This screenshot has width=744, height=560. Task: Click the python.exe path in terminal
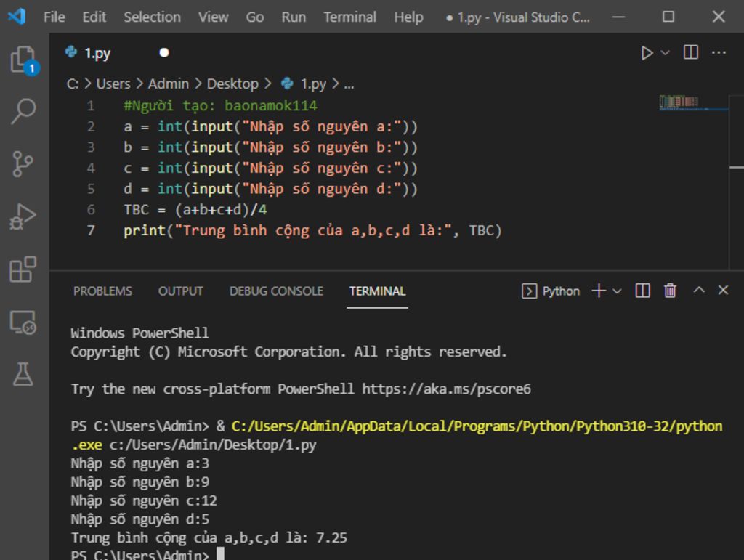(396, 435)
